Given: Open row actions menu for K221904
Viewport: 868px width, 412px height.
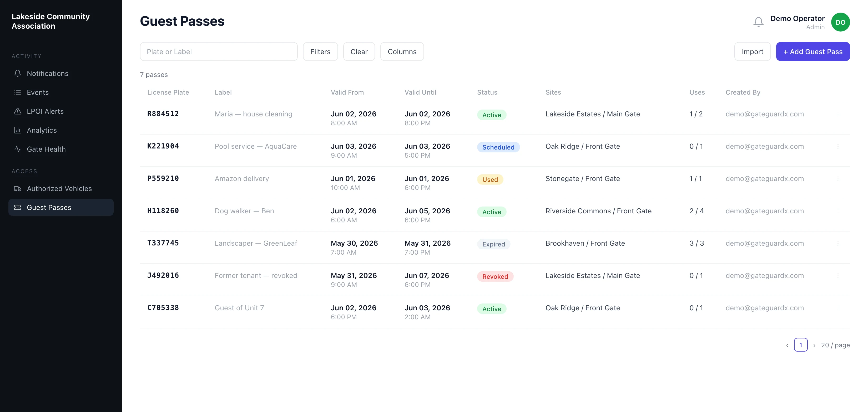Looking at the screenshot, I should [x=838, y=146].
